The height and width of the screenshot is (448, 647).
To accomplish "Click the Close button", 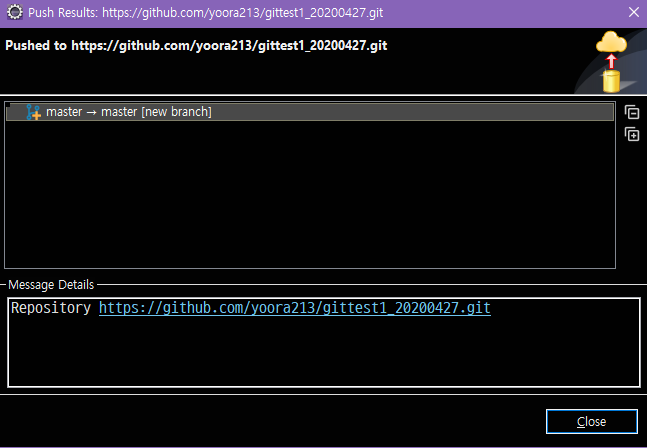I will click(591, 421).
